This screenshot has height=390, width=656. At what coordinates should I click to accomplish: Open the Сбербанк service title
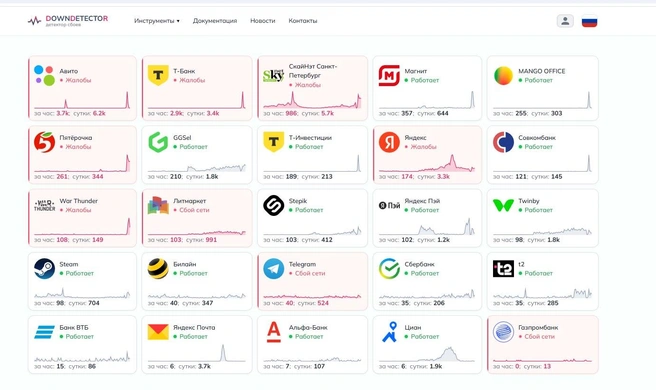(x=419, y=264)
